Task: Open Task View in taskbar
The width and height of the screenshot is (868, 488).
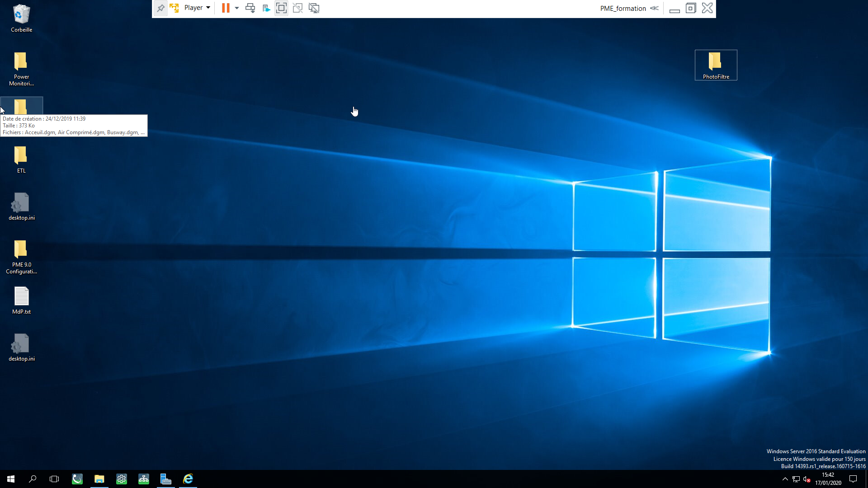Action: (x=54, y=479)
